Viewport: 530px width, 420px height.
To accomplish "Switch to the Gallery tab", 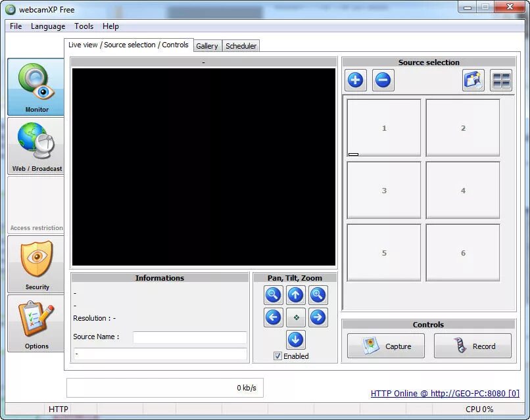I will pos(207,46).
